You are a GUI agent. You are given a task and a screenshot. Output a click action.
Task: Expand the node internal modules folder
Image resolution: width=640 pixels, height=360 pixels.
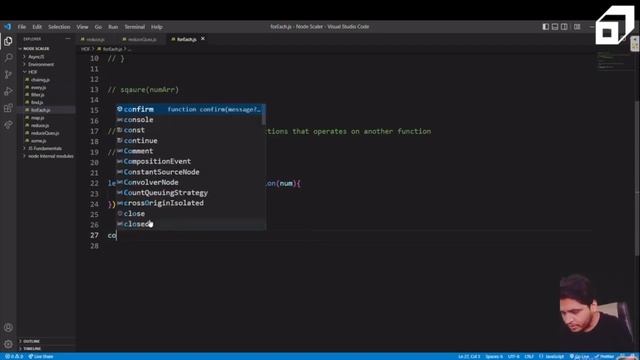(50, 156)
